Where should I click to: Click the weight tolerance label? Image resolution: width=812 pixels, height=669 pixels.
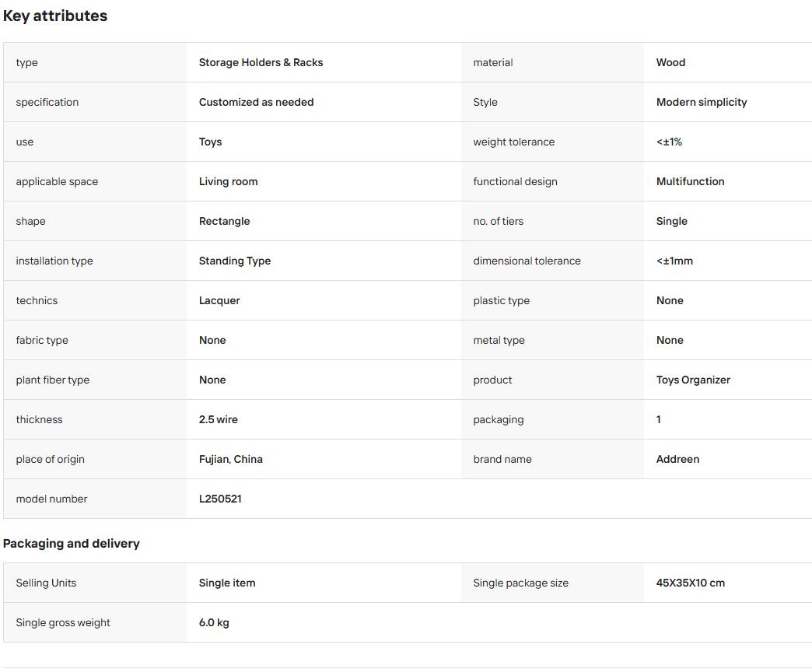[x=513, y=142]
